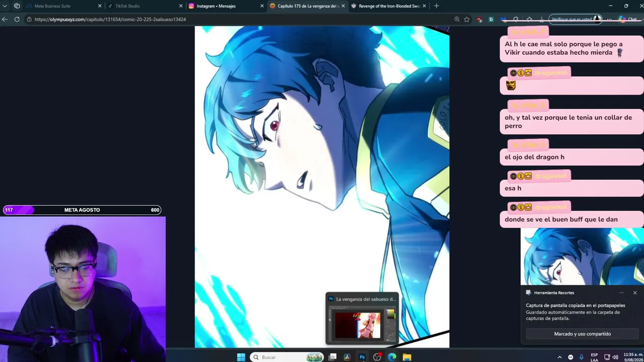Click the 'Verifique que es usted' profile button

coord(576,19)
